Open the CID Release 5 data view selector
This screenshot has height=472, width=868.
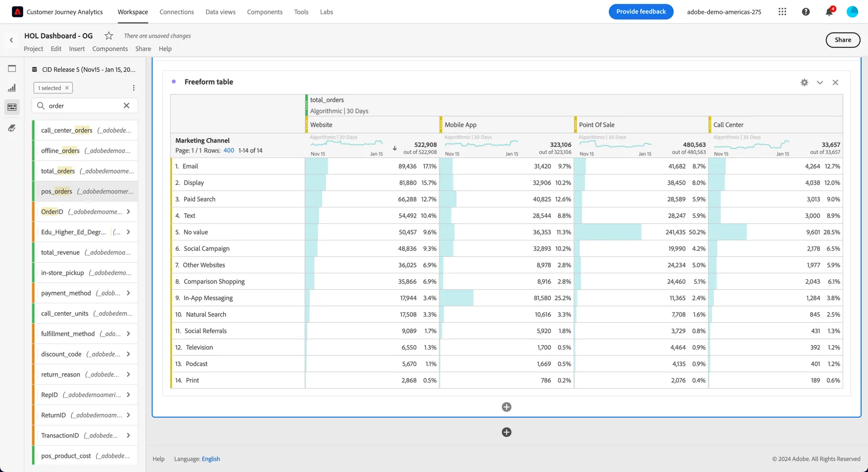tap(84, 69)
